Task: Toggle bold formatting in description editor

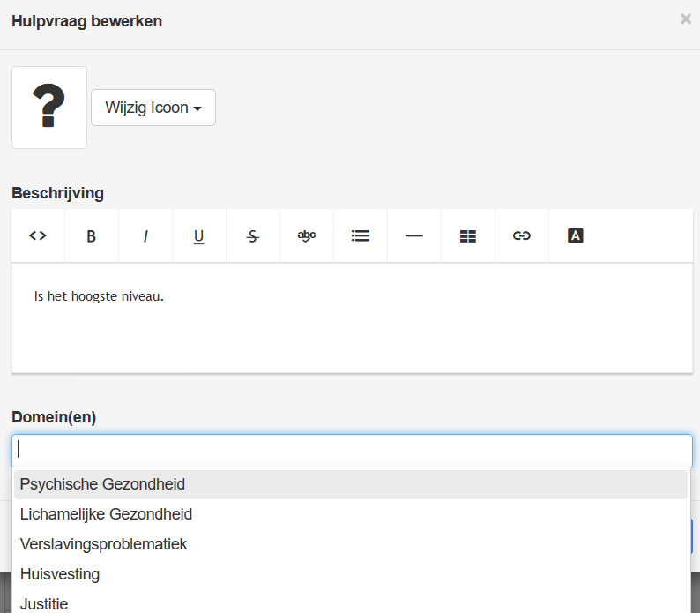Action: [92, 235]
